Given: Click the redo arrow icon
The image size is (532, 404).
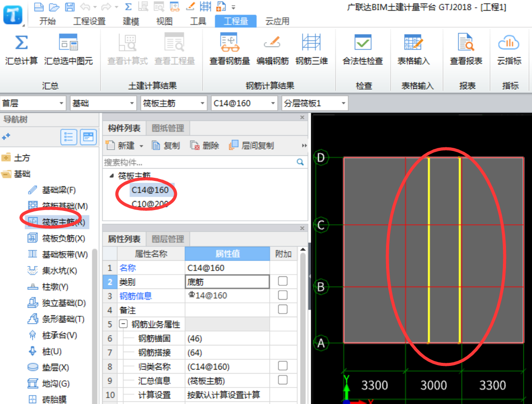Looking at the screenshot, I should pyautogui.click(x=106, y=6).
